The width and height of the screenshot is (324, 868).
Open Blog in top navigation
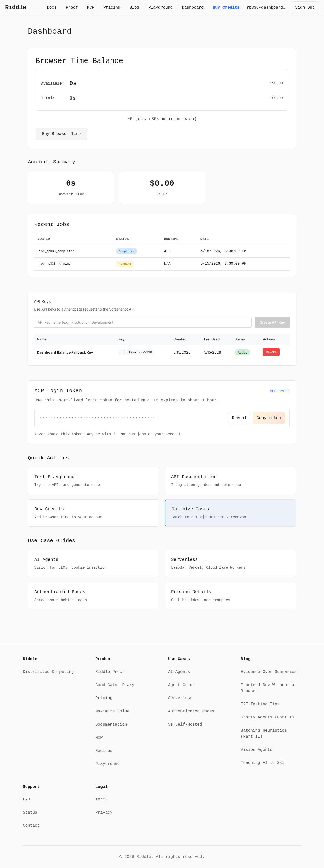click(134, 7)
